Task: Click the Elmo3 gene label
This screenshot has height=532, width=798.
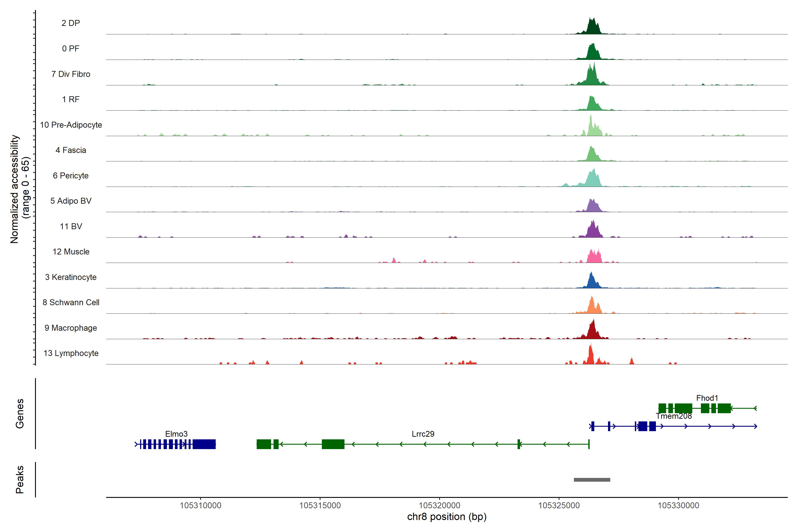Action: [176, 434]
